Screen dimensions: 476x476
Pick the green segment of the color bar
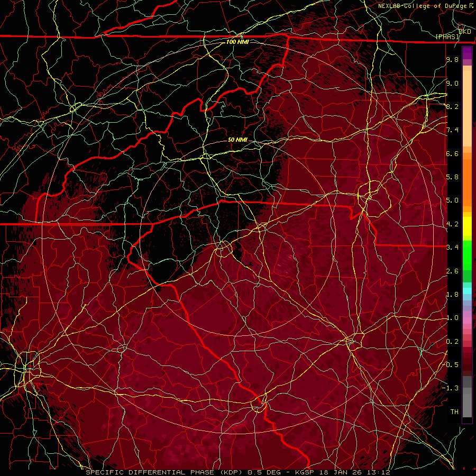coord(467,255)
